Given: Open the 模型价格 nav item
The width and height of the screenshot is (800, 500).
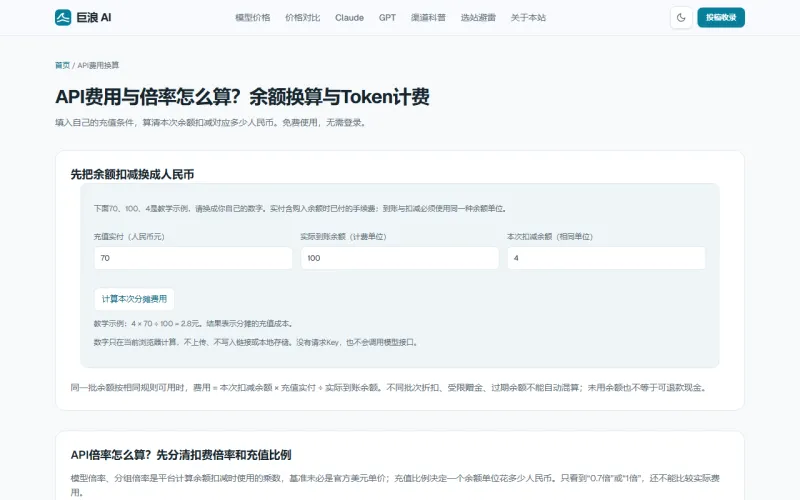Looking at the screenshot, I should (253, 17).
